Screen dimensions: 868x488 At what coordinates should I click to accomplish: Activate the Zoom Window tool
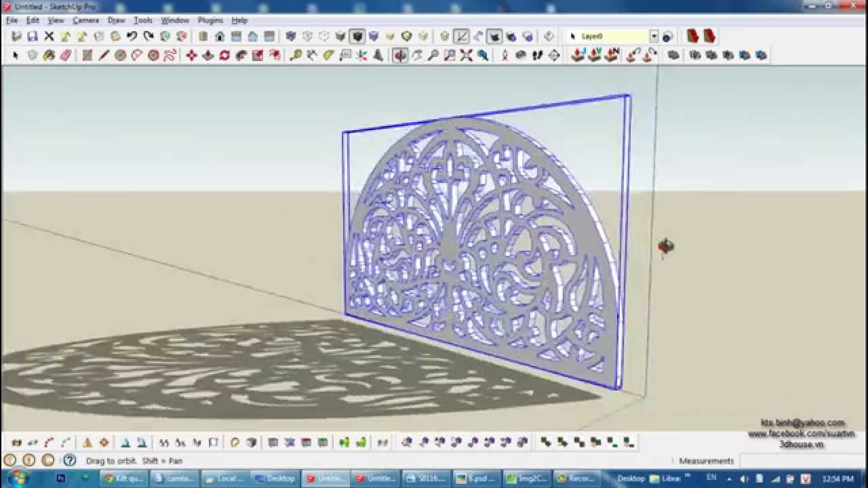point(450,56)
